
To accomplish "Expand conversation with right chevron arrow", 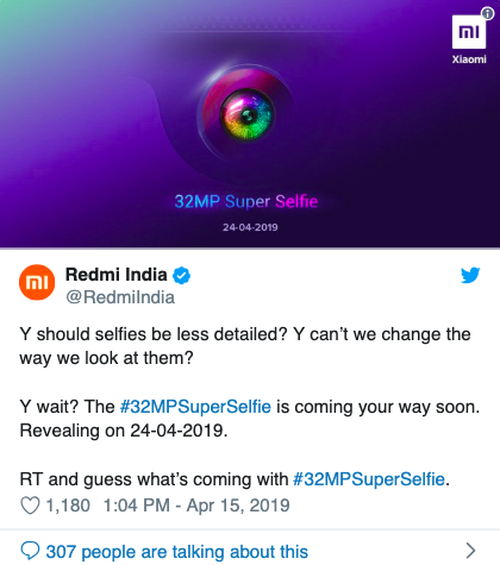I will click(x=470, y=550).
